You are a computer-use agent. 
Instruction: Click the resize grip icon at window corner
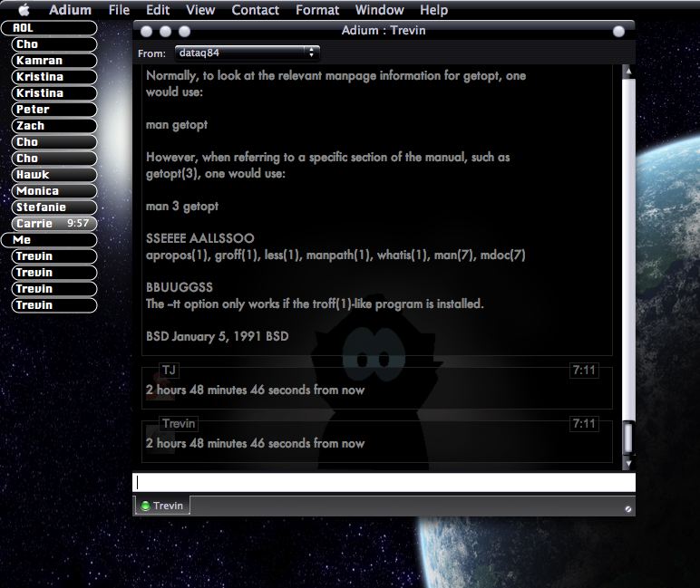[x=627, y=508]
